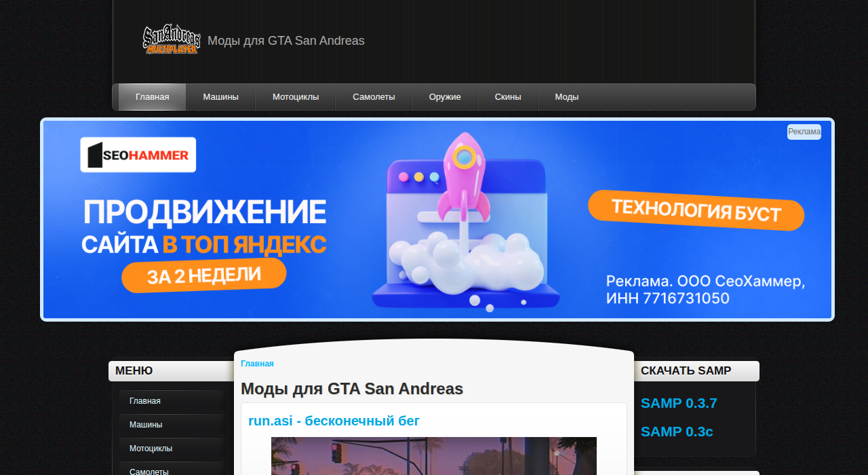Click the СКАЧАТЬ SAMP block header

tap(696, 371)
